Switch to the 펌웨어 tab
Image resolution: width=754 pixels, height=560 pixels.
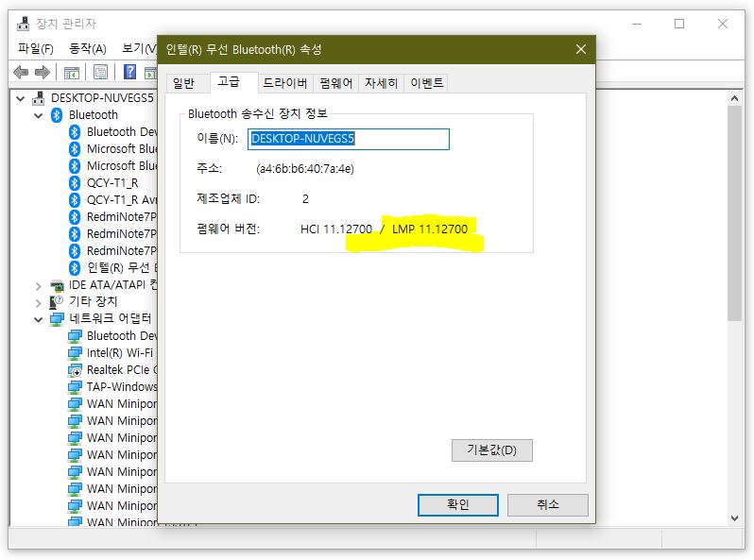pos(335,84)
